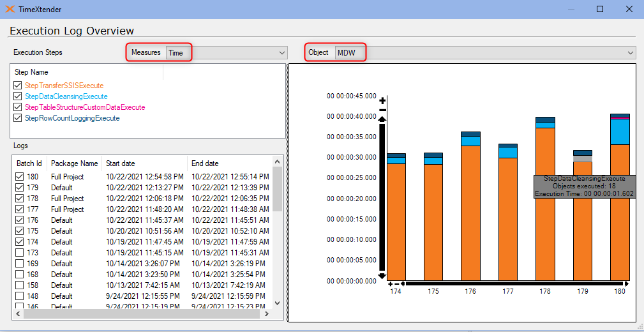Click the Logs horizontal scroll-left arrow
The width and height of the screenshot is (644, 332).
[x=18, y=313]
